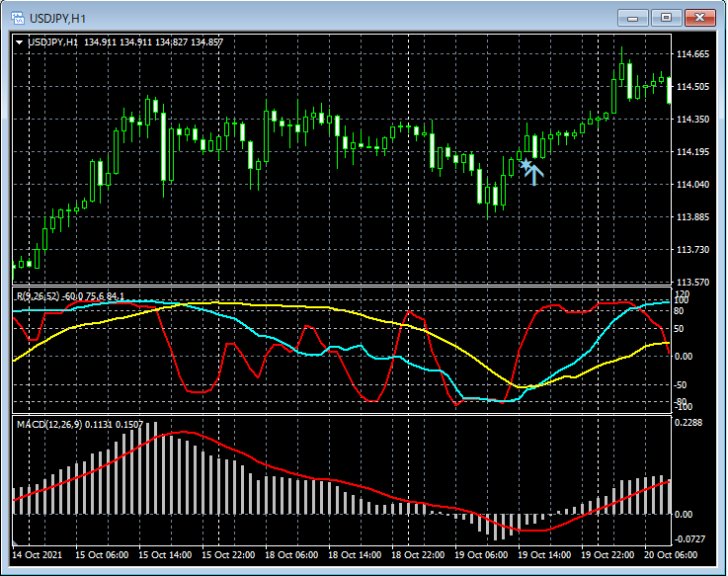Click the -50 level on R indicator scale
This screenshot has width=728, height=576.
click(683, 385)
